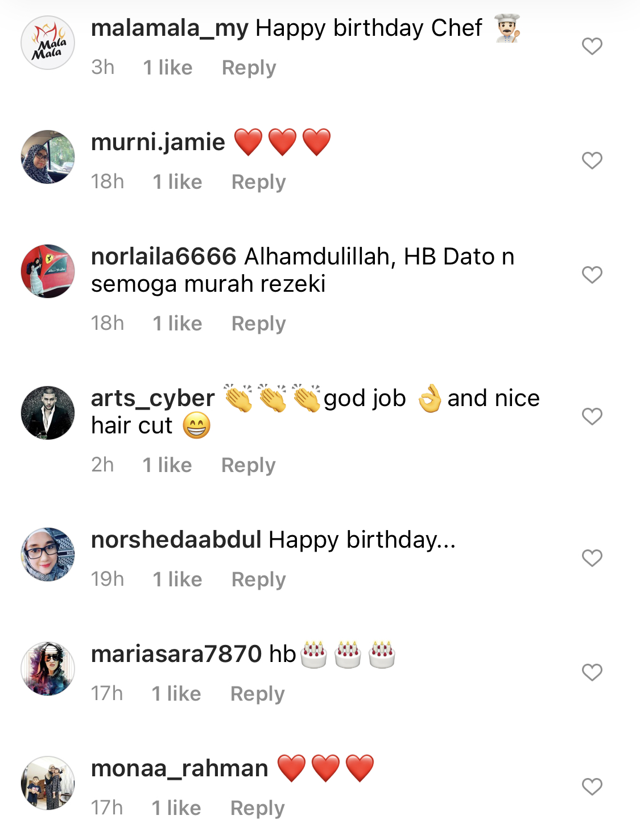The width and height of the screenshot is (640, 840).
Task: Reply to murni.jamie's comment
Action: tap(258, 182)
